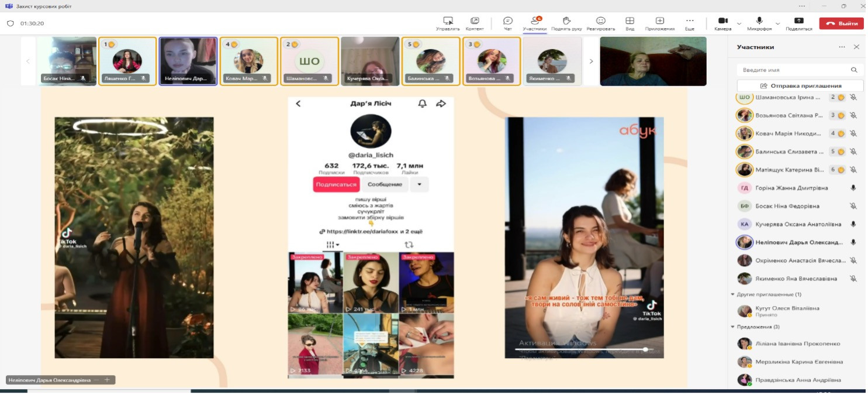Select Босак Ніна video tile
This screenshot has width=868, height=395.
tap(67, 61)
